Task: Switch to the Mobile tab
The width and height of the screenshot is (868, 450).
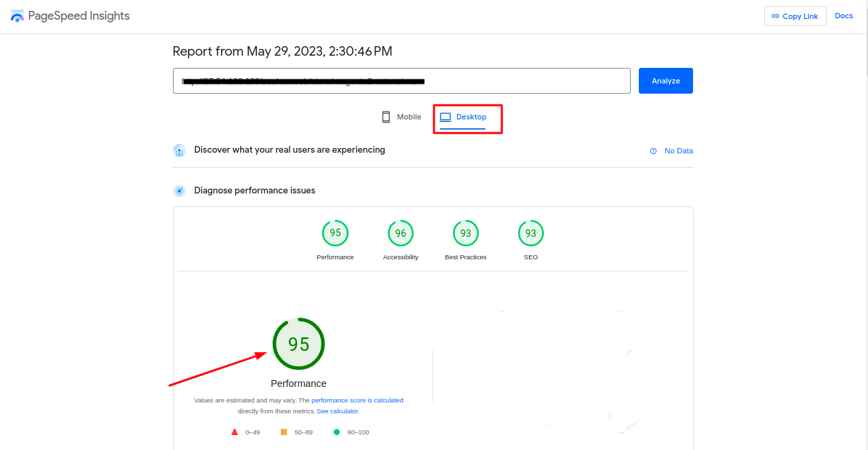Action: tap(401, 117)
